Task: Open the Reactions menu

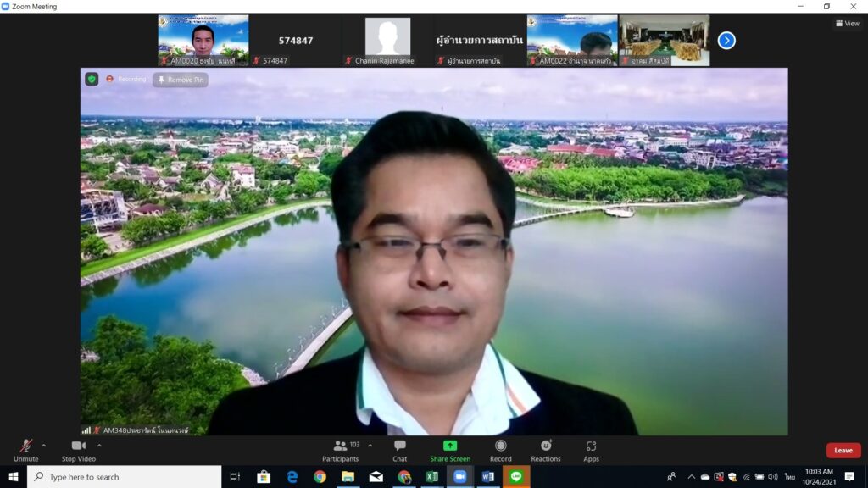Action: [546, 451]
